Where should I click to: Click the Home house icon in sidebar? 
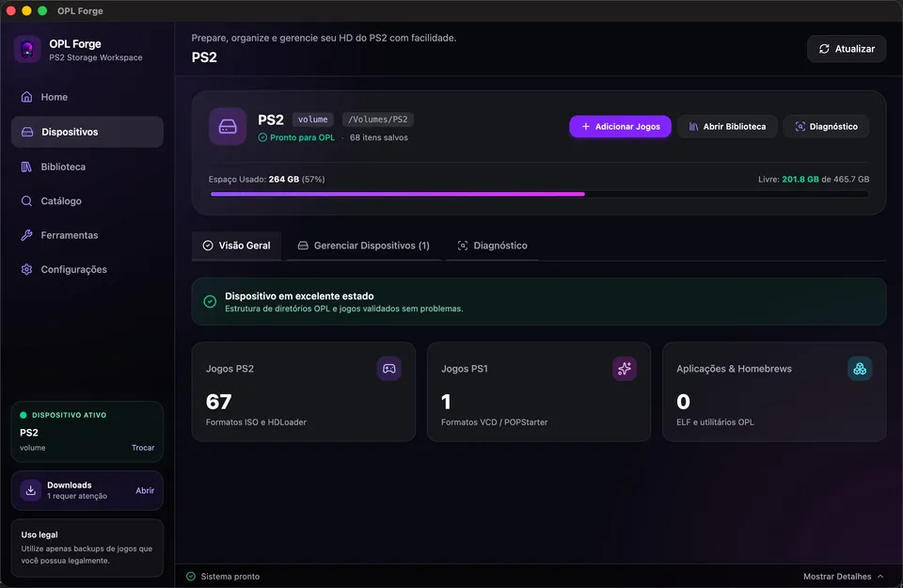[x=26, y=97]
